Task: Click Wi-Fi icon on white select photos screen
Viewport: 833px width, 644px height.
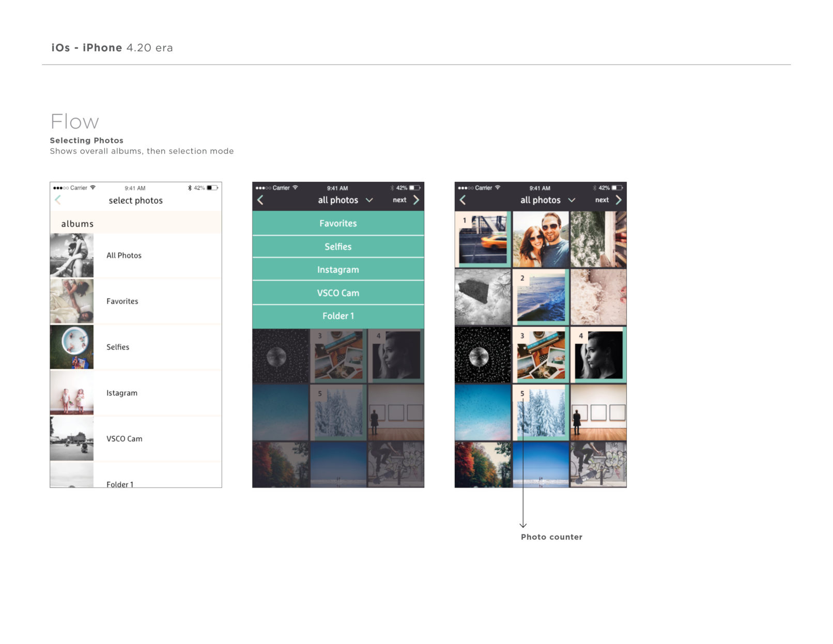Action: pyautogui.click(x=93, y=188)
